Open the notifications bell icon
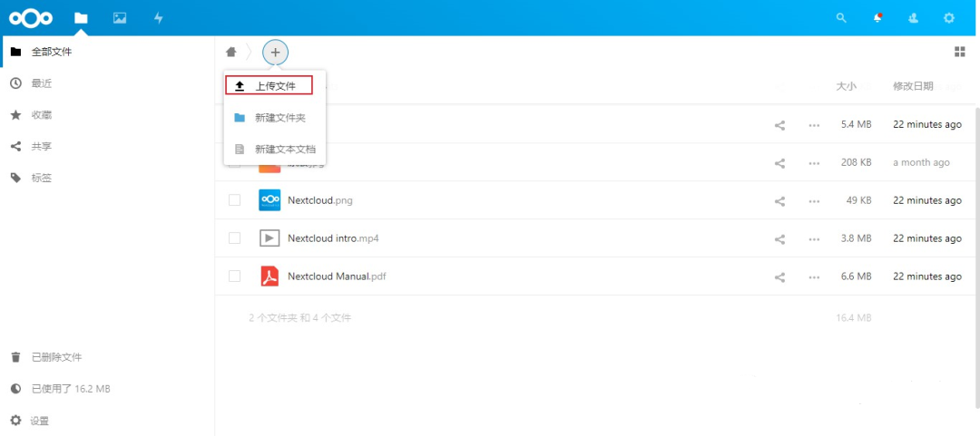 878,18
